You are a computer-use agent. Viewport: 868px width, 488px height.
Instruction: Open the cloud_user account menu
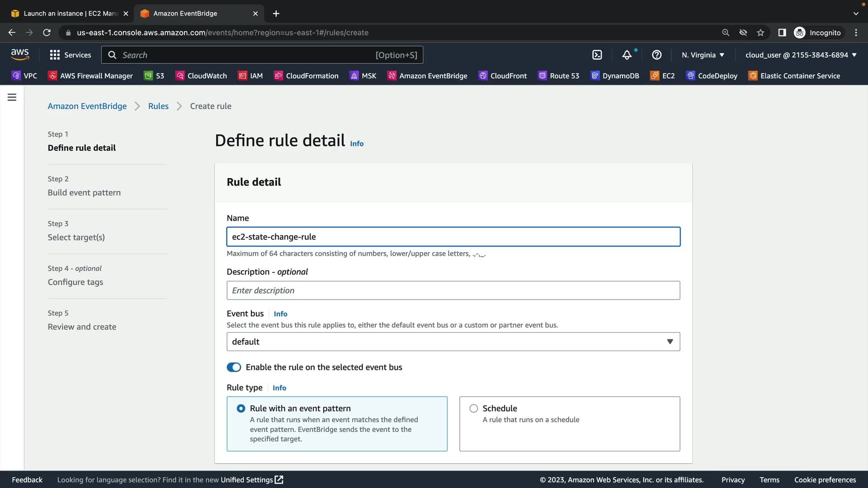801,55
